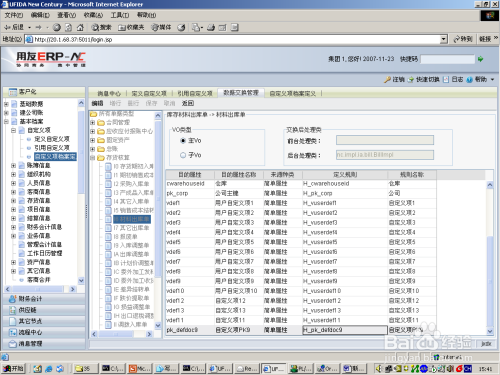Collapse the 存货核算 folder node

coord(93,158)
